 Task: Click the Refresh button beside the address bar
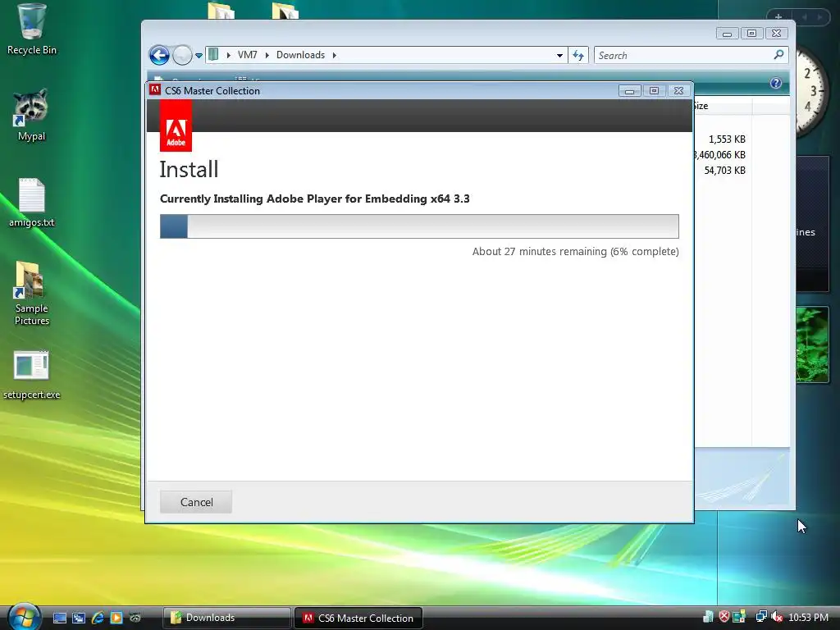click(578, 55)
